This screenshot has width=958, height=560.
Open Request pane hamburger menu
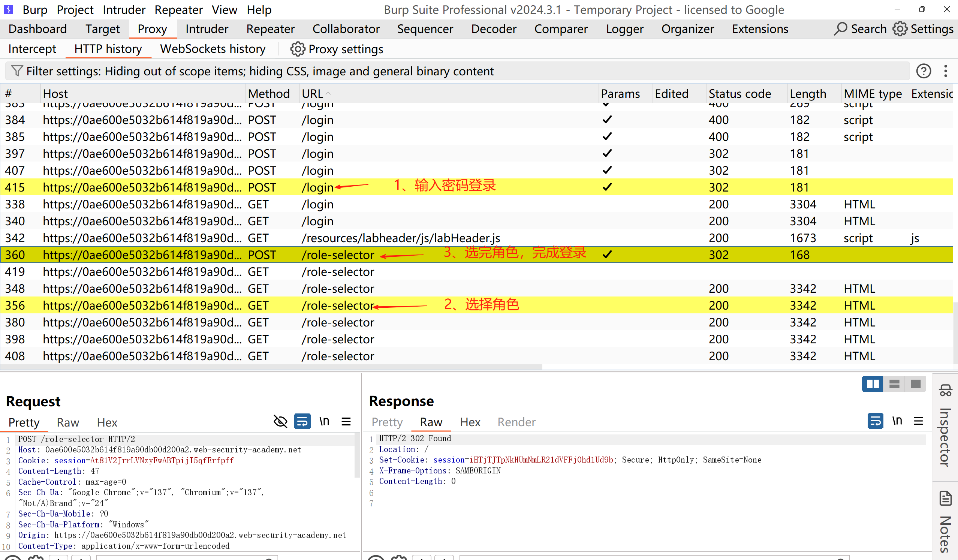(346, 422)
